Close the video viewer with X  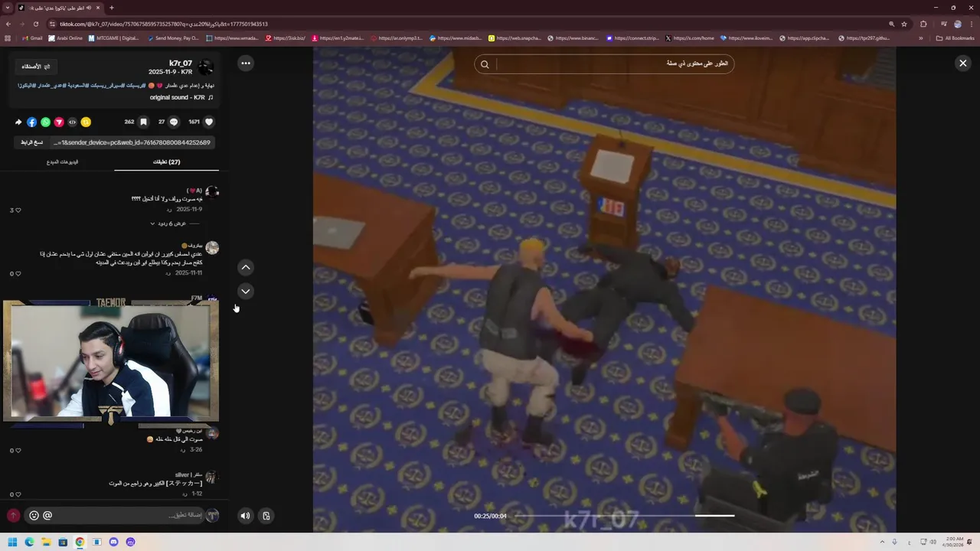963,64
